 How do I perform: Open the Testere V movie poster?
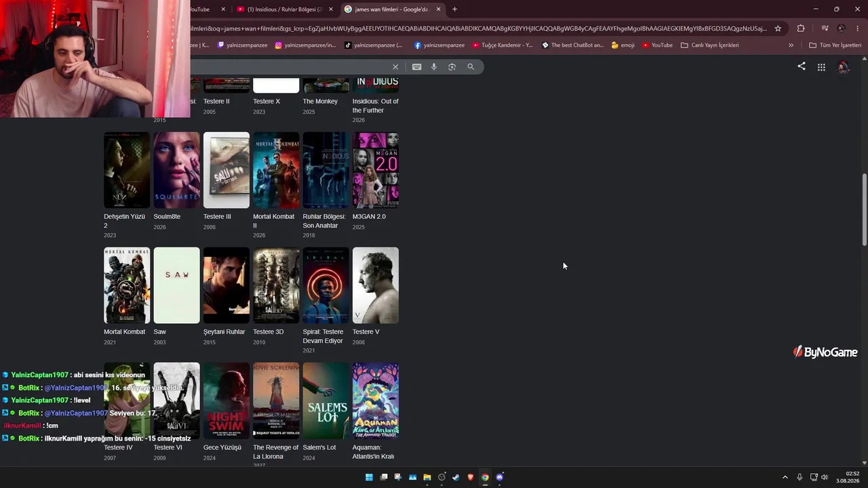pyautogui.click(x=376, y=285)
